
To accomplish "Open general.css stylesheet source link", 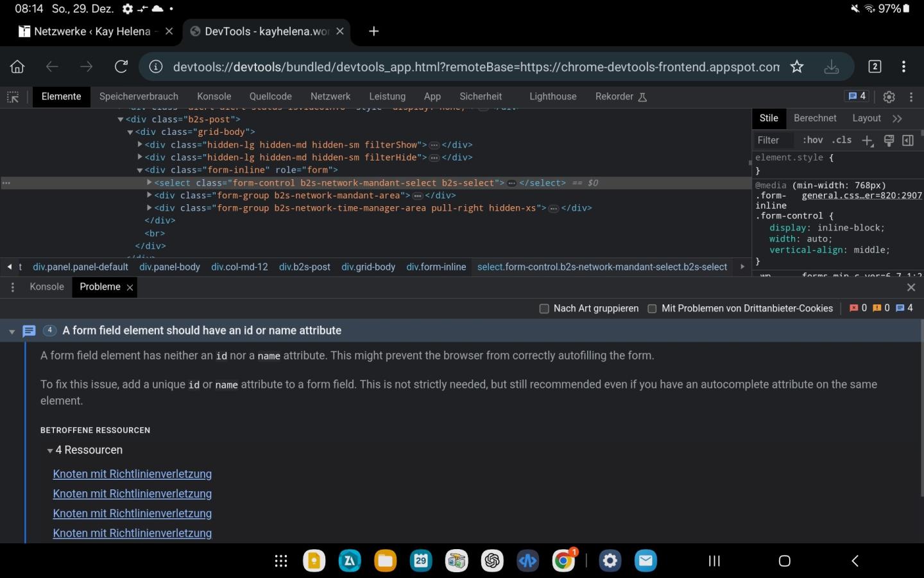I will tap(861, 195).
